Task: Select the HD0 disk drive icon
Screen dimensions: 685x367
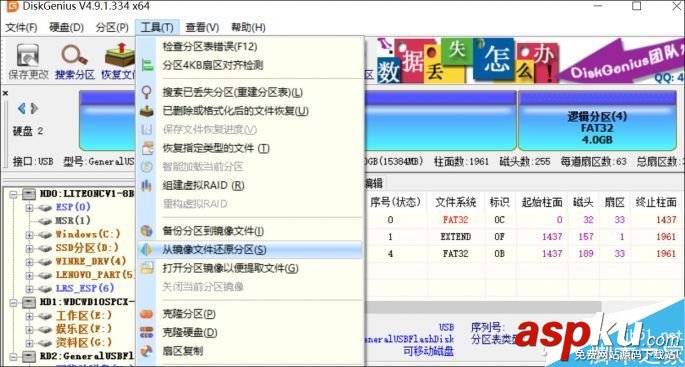Action: click(x=29, y=194)
